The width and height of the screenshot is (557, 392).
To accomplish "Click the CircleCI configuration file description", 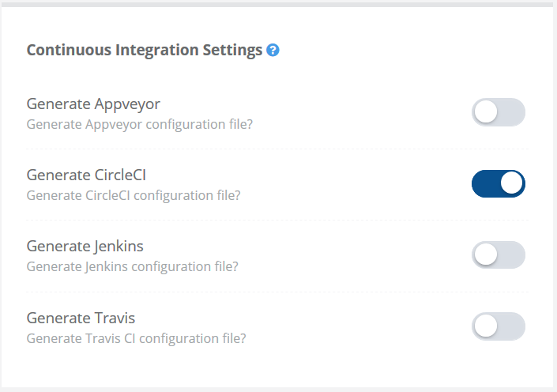I will point(134,196).
